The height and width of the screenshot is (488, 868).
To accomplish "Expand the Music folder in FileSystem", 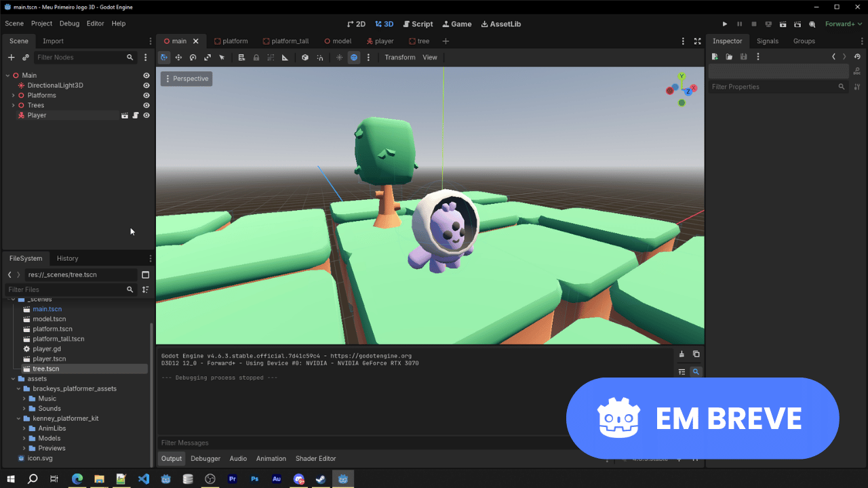I will click(x=24, y=399).
